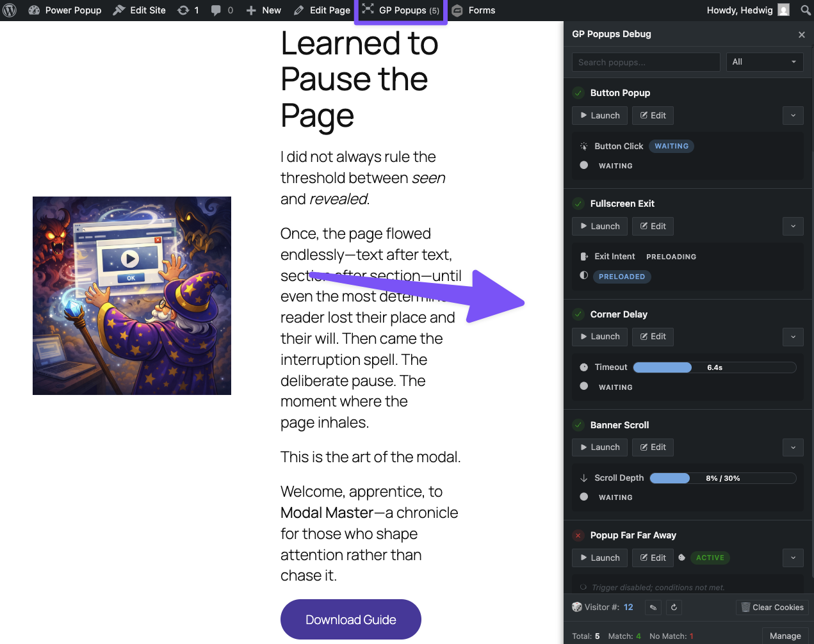This screenshot has height=644, width=814.
Task: Toggle the green check for Button Popup
Action: (578, 93)
